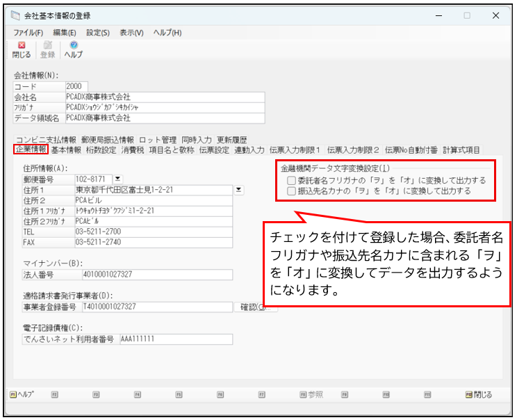Click the FAX field 03-5211-2740
The width and height of the screenshot is (517, 420).
154,242
